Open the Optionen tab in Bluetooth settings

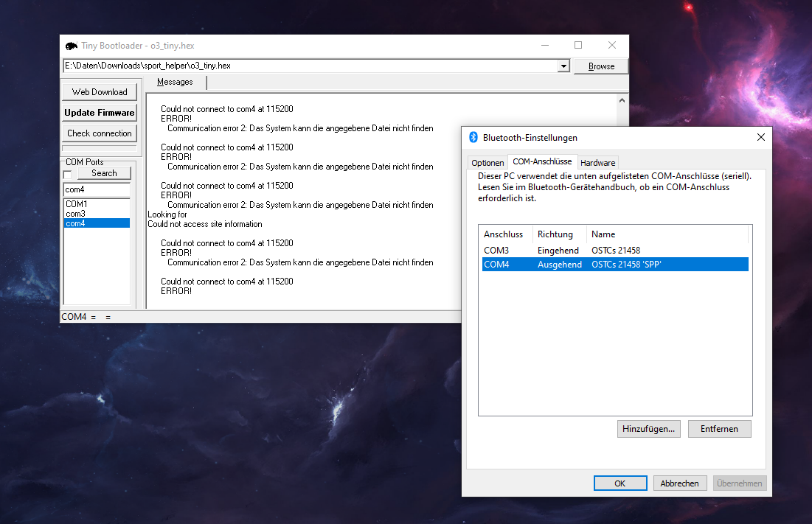coord(487,162)
